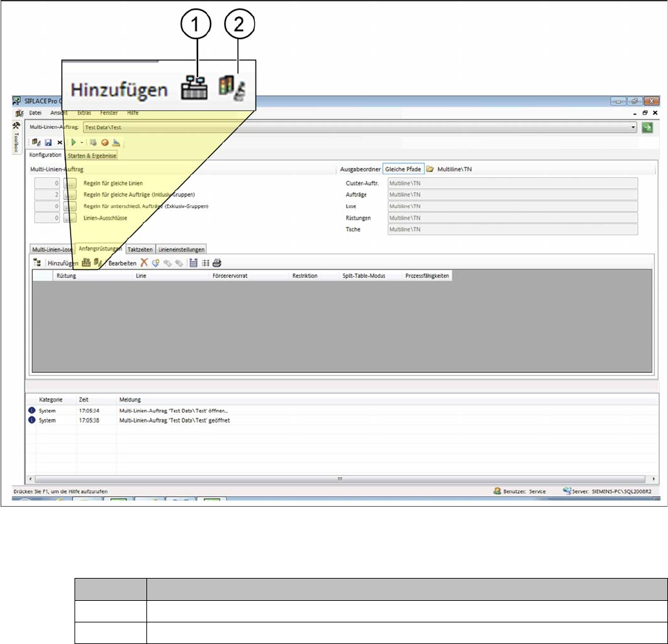Open the output folder browse icon
Screen dimensions: 668x644
[430, 169]
